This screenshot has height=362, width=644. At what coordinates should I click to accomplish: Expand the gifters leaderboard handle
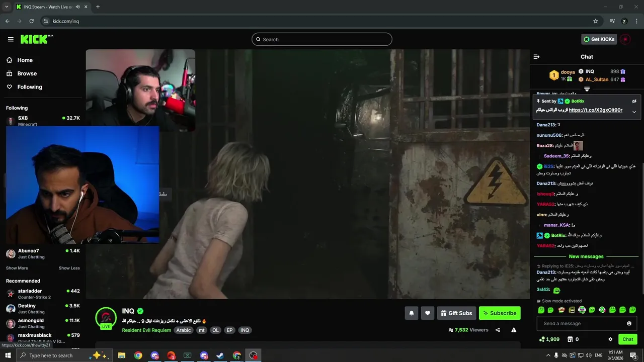coord(587,89)
